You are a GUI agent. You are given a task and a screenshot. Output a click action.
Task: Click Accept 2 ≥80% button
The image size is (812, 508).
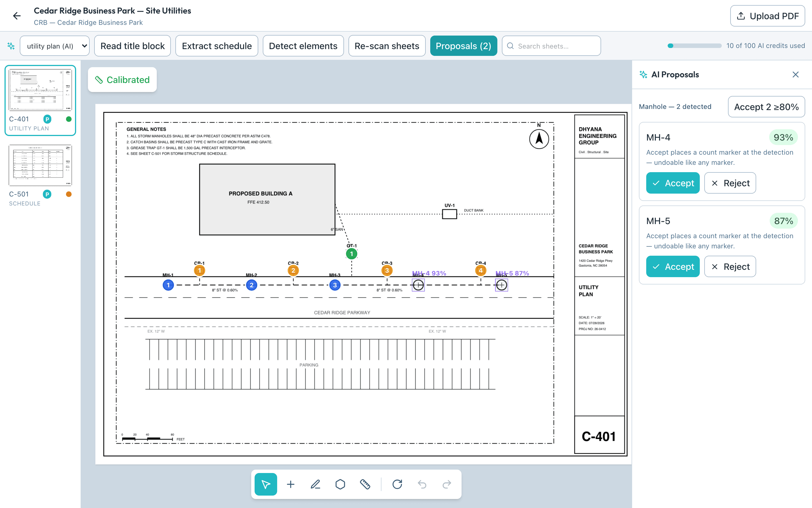pos(766,107)
